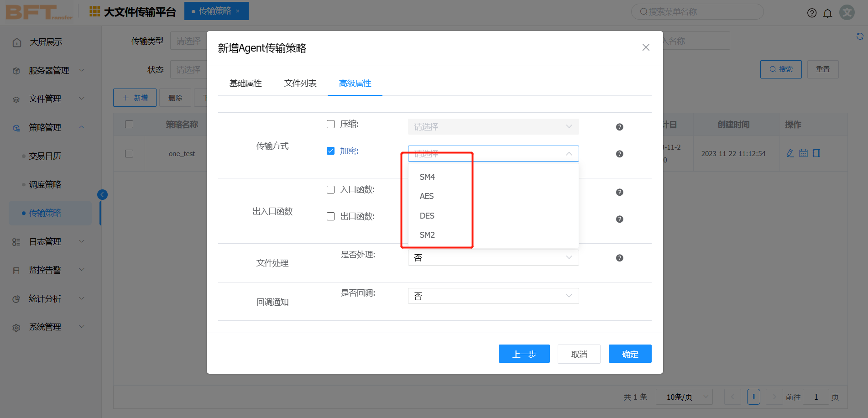Switch to the 文件列表 tab
Image resolution: width=868 pixels, height=418 pixels.
click(300, 84)
